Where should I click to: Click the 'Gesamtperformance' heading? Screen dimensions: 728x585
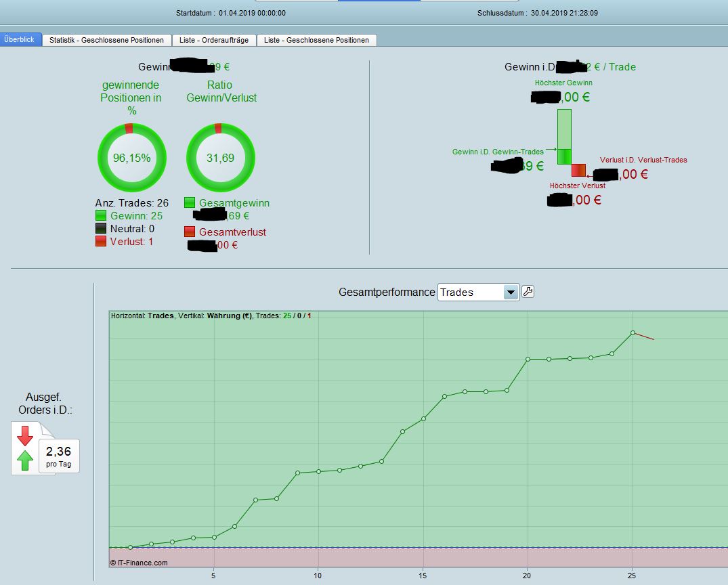(x=387, y=292)
